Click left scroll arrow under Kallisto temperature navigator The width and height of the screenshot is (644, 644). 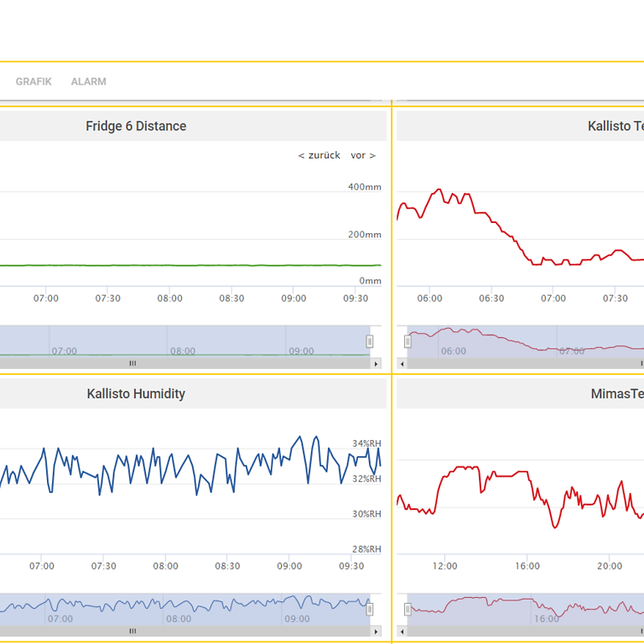402,363
